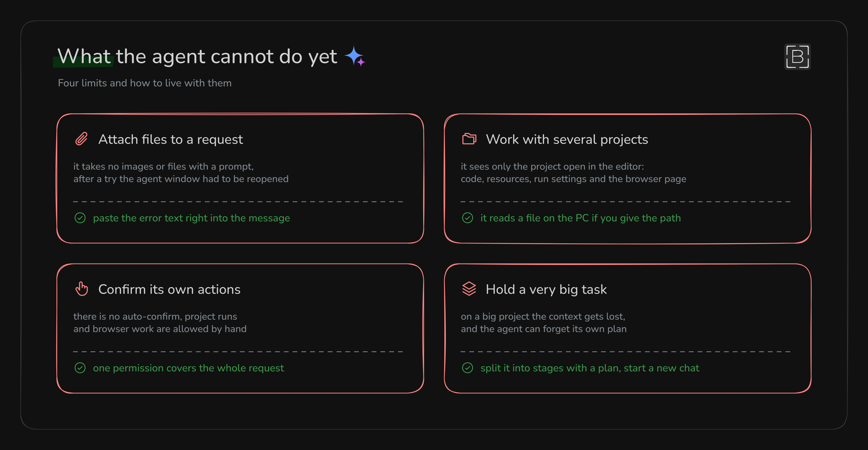The width and height of the screenshot is (868, 450).
Task: Click green tip 'split it into stages with a plan'
Action: [550, 368]
